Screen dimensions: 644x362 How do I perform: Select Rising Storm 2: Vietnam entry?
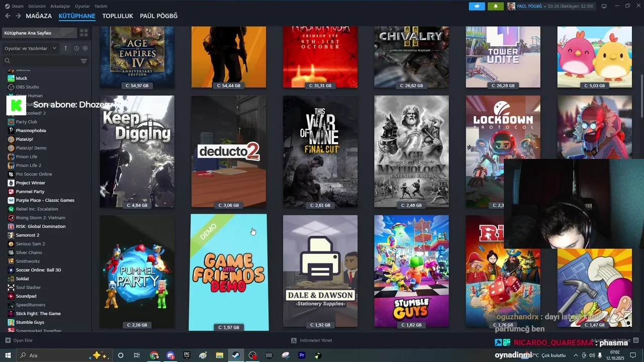40,218
